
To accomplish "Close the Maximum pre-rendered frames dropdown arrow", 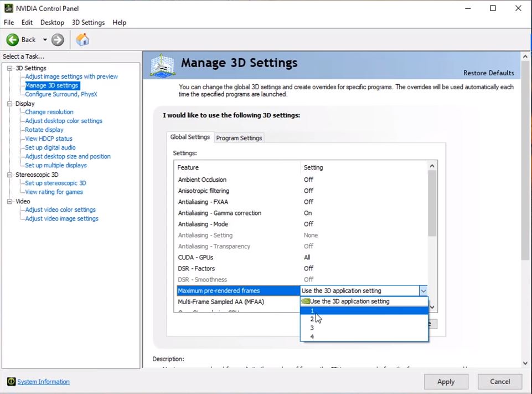I will (x=423, y=291).
